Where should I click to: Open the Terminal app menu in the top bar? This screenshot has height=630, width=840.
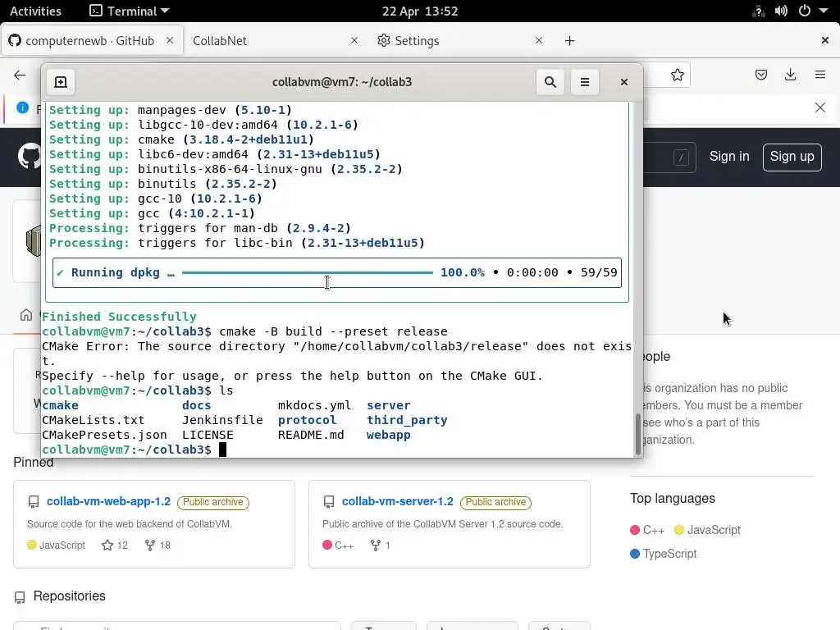coord(129,11)
